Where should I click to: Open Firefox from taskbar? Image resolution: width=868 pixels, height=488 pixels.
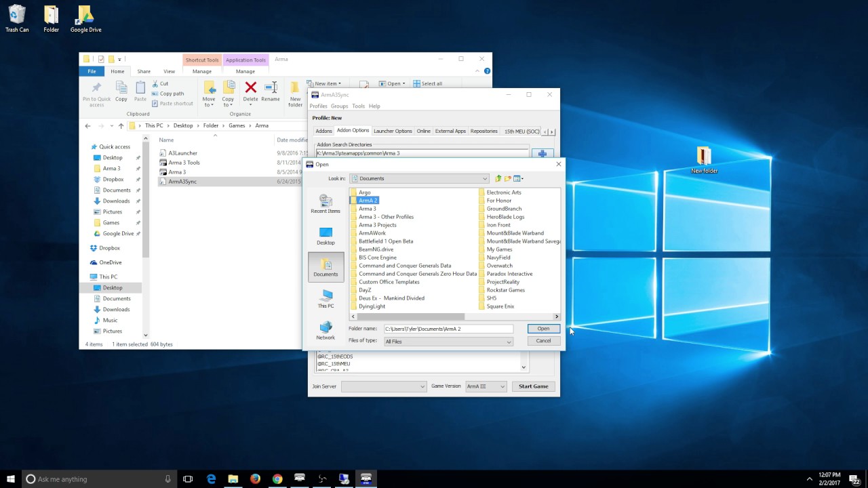255,479
